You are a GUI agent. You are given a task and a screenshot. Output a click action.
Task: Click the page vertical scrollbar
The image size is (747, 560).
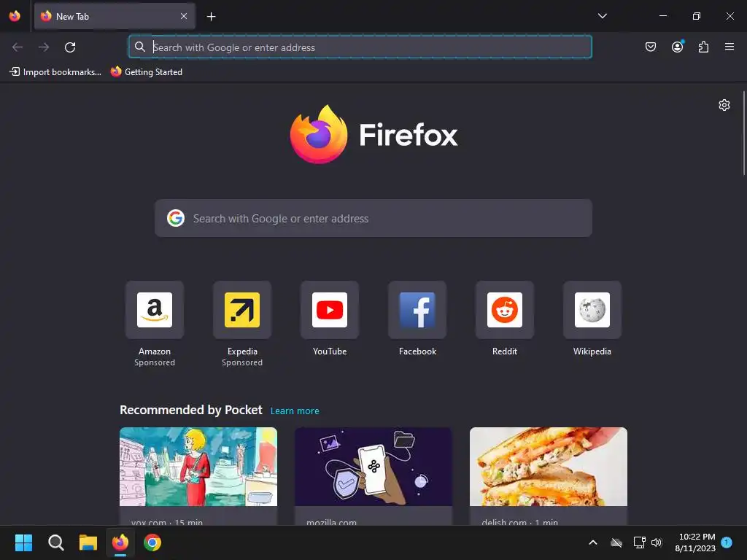pos(743,133)
